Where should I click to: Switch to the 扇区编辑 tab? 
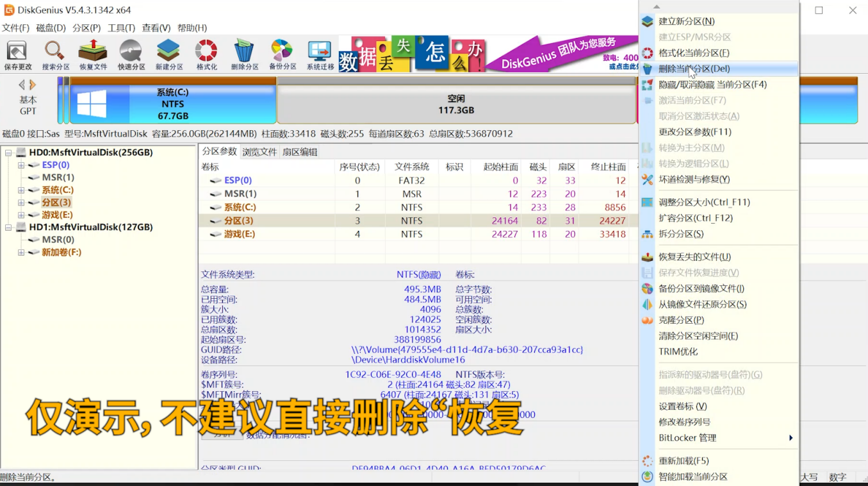click(x=300, y=152)
